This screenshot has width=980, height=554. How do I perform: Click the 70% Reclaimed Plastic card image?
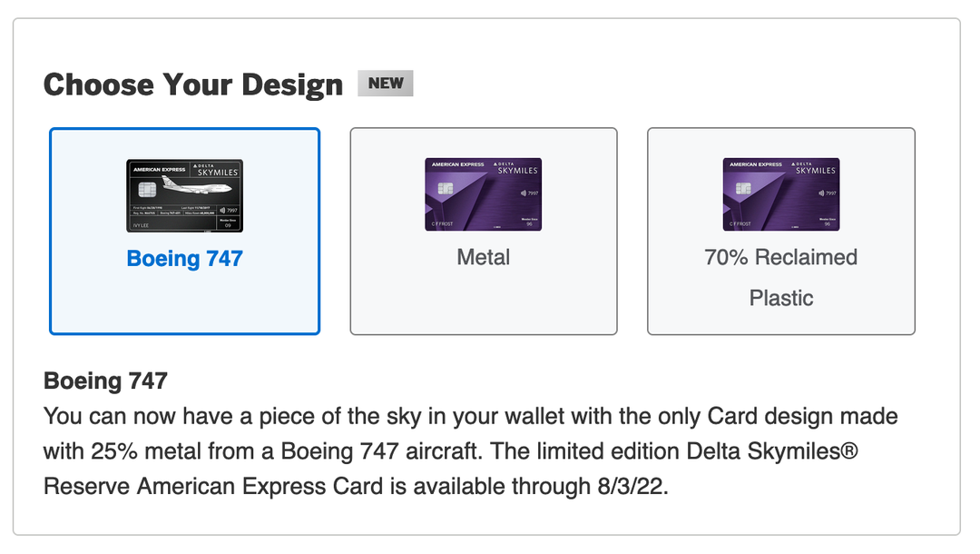pyautogui.click(x=781, y=193)
